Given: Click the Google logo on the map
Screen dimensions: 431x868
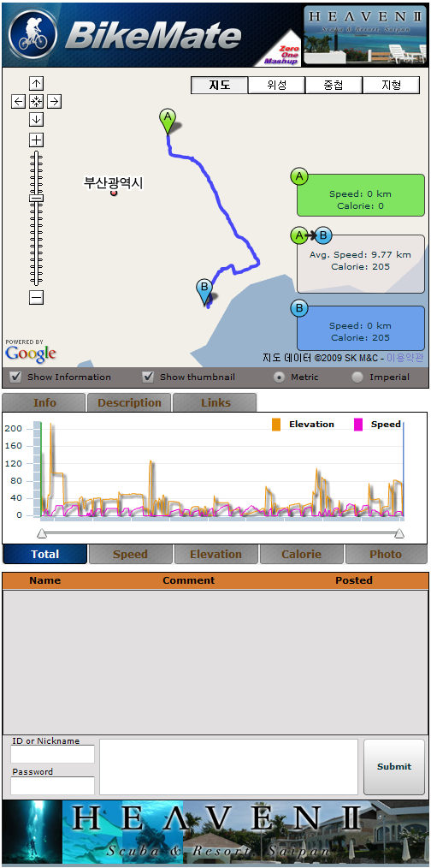Looking at the screenshot, I should point(31,354).
